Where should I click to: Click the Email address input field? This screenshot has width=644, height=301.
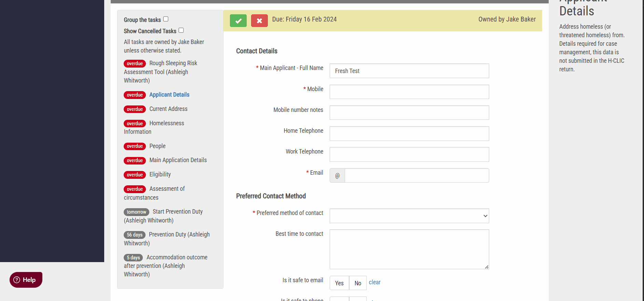tap(417, 175)
